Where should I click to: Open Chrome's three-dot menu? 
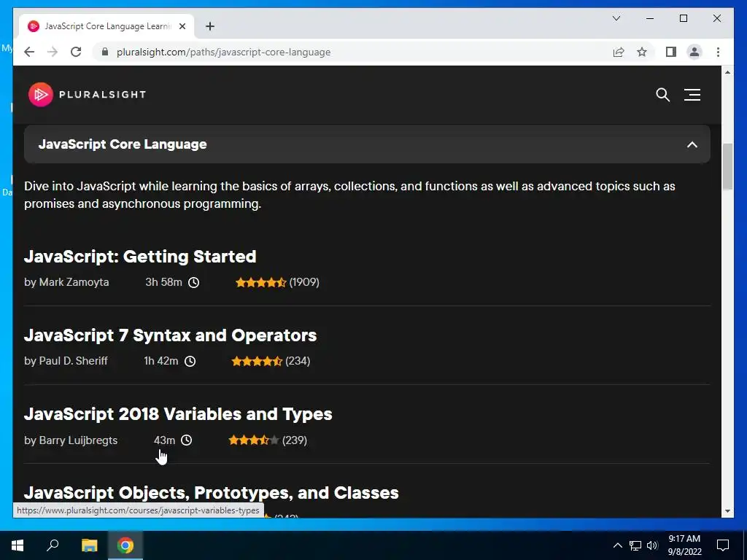(718, 52)
